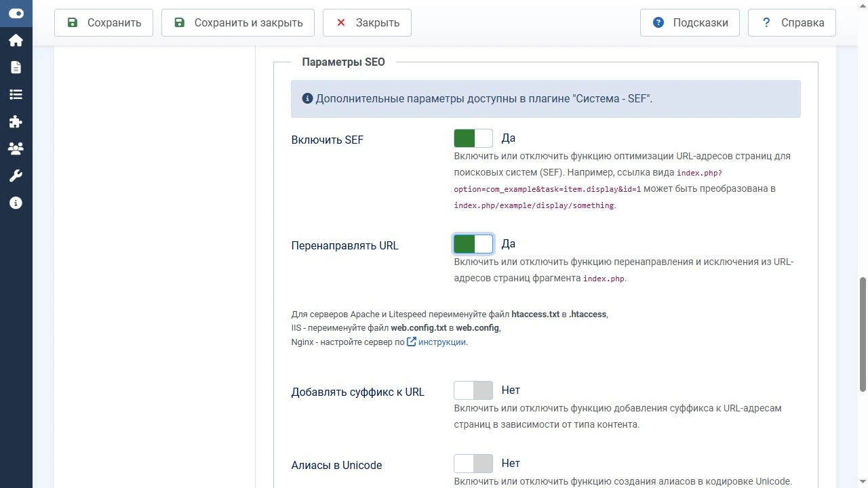Click the Справка button
The height and width of the screenshot is (488, 868).
pyautogui.click(x=792, y=22)
